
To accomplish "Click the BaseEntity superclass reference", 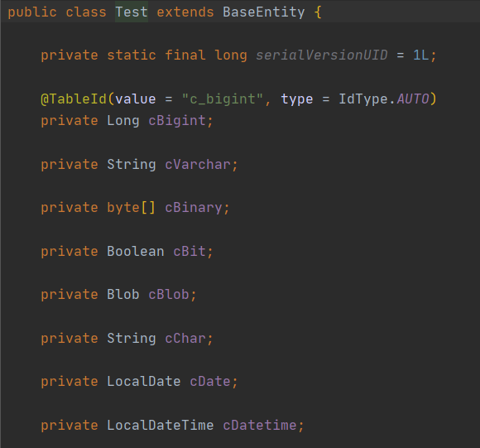I will tap(263, 12).
